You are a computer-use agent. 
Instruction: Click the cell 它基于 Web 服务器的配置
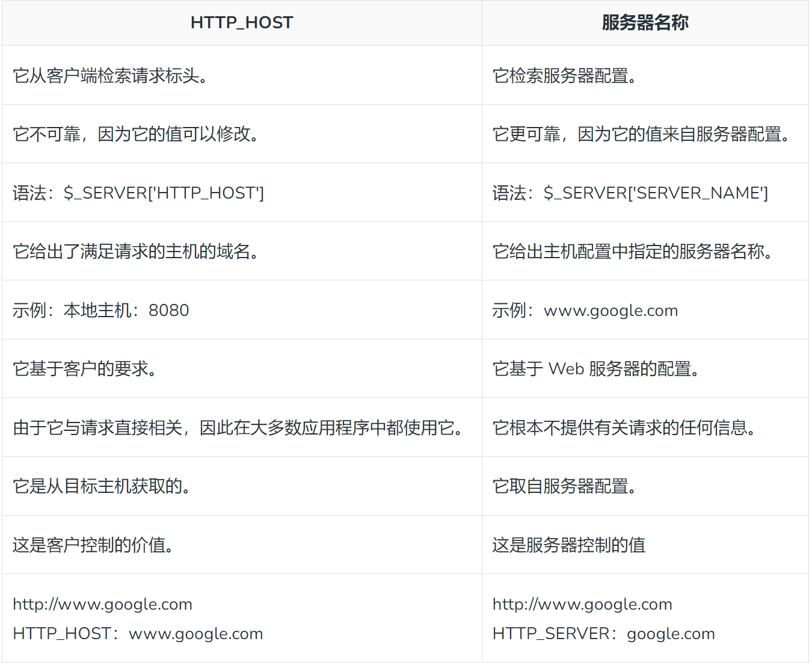tap(597, 369)
